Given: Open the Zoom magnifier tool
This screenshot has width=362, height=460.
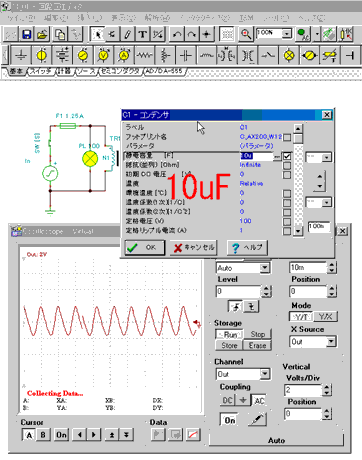Looking at the screenshot, I should [246, 34].
